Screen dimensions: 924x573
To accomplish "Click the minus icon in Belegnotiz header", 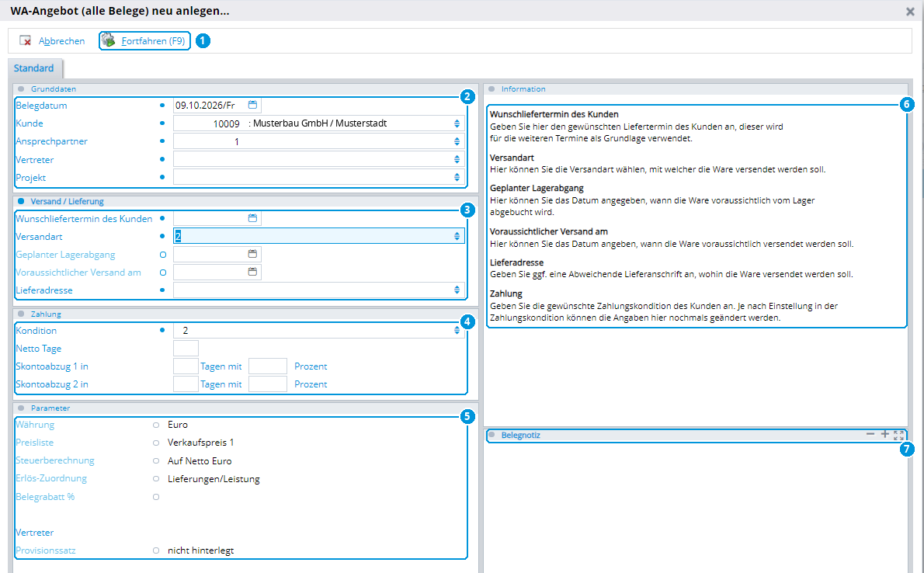I will [x=870, y=434].
